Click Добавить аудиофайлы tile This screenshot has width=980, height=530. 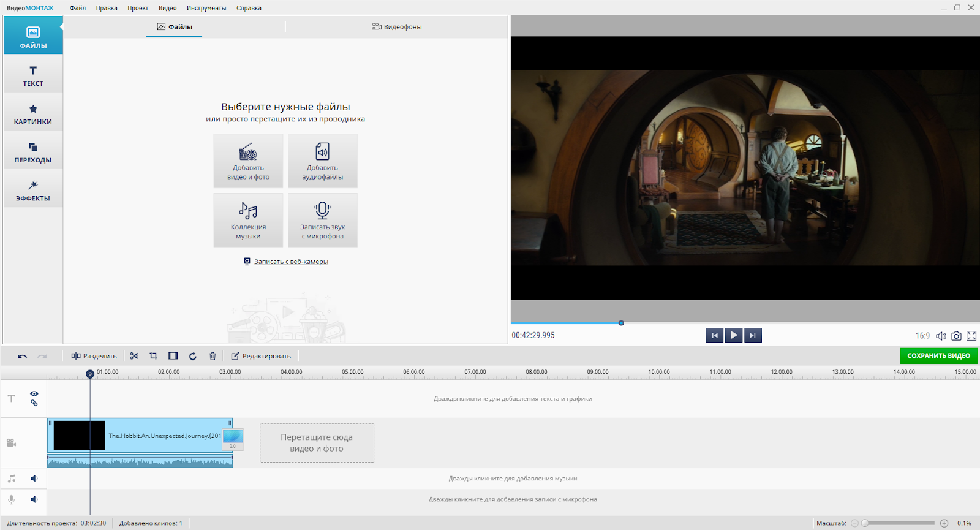[322, 161]
